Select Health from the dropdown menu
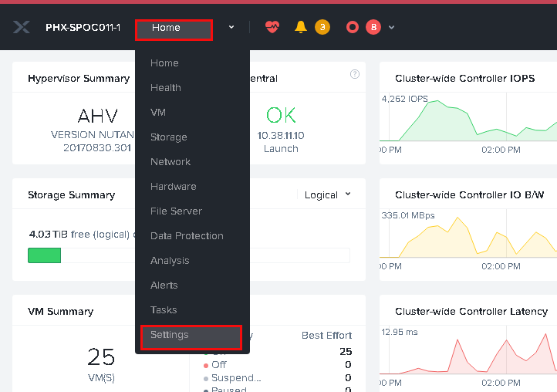557x392 pixels. pos(166,88)
